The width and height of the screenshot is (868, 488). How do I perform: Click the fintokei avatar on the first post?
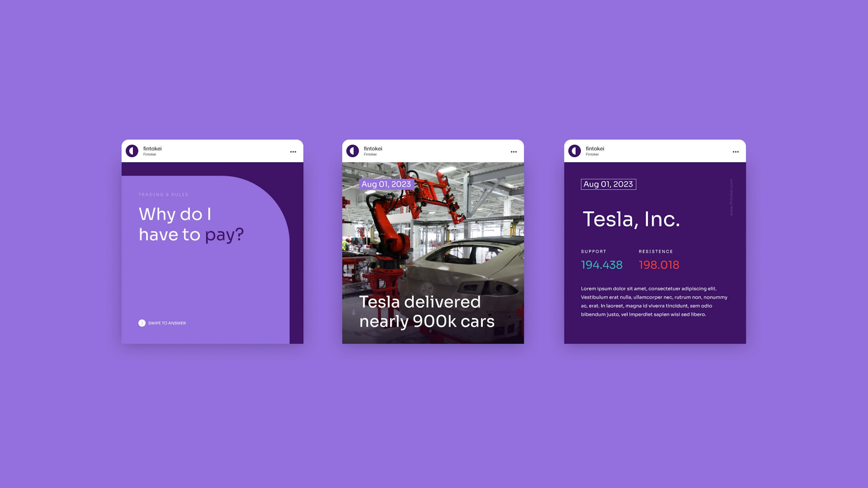click(132, 151)
